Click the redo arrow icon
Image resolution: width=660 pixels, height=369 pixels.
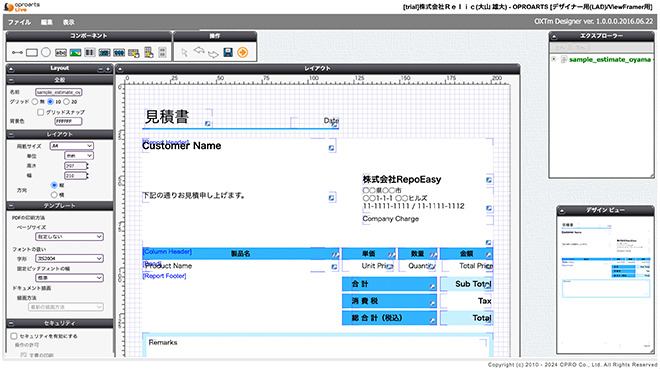click(x=213, y=54)
